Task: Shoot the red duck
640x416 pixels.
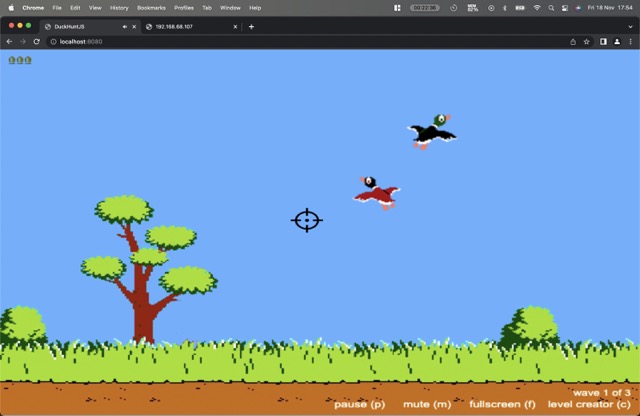Action: 377,194
